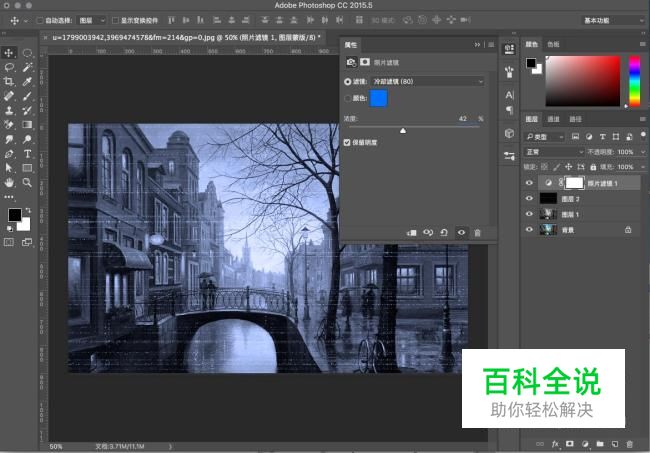Toggle Quick Mask mode icon

9,242
